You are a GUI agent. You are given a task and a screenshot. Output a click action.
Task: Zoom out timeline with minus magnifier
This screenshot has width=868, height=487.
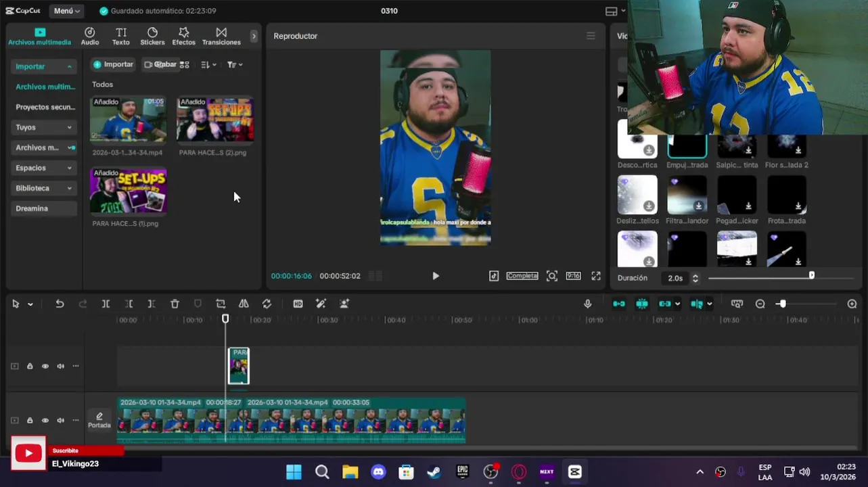760,304
